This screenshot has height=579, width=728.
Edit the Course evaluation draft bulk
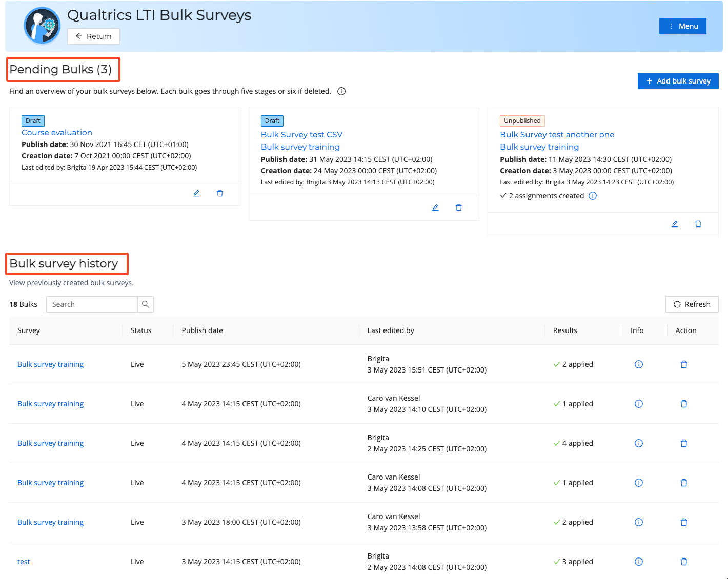coord(196,193)
